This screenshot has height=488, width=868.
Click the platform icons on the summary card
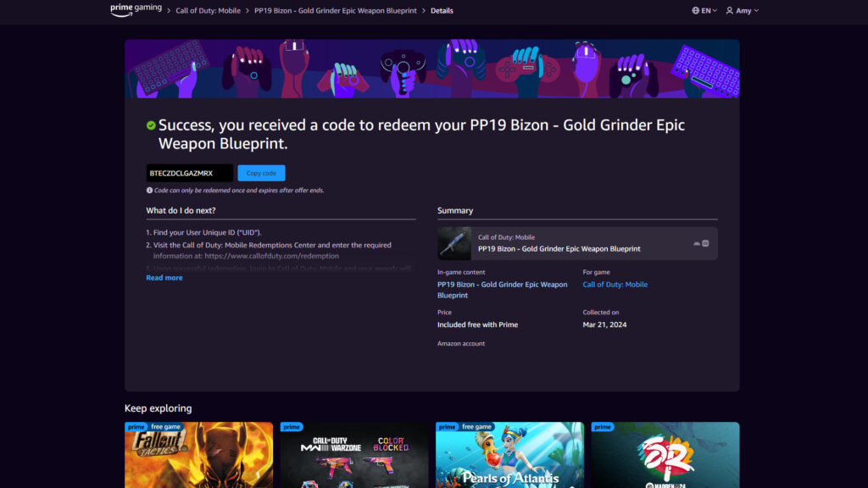[701, 244]
